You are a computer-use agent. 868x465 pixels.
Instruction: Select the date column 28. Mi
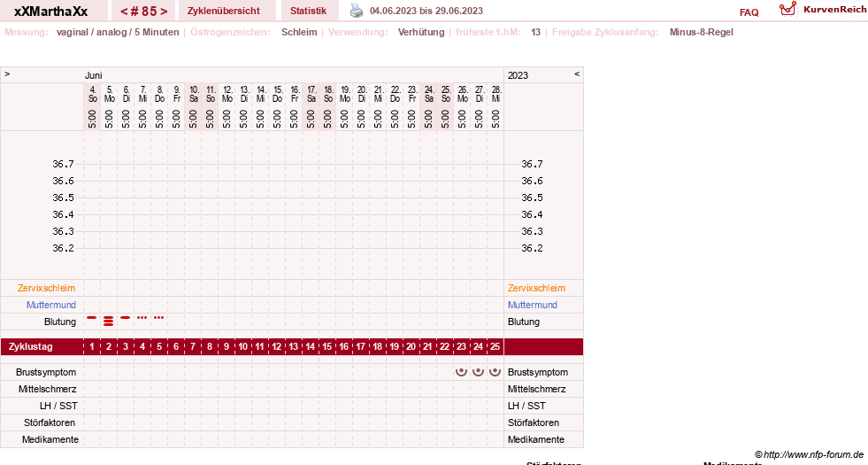point(495,94)
